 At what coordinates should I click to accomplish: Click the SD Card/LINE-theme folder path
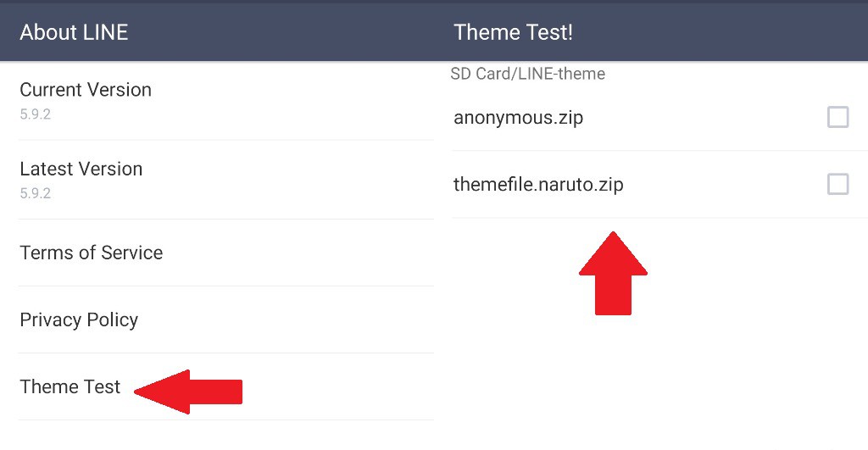click(x=528, y=74)
